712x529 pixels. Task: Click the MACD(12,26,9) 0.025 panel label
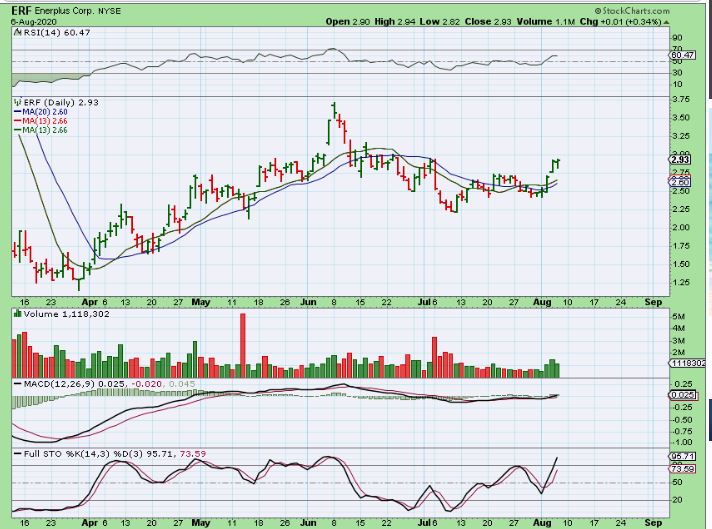pyautogui.click(x=74, y=384)
